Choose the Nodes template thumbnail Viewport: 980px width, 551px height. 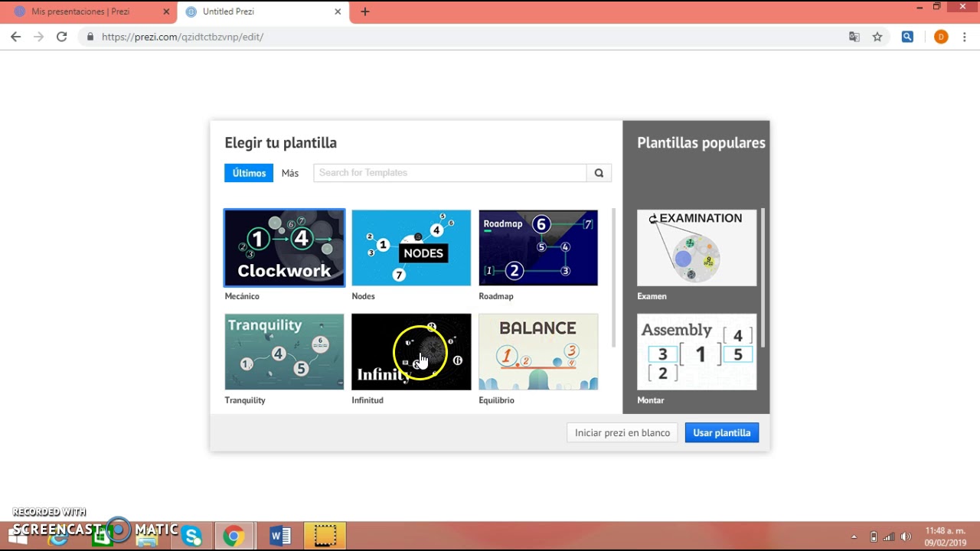(411, 248)
